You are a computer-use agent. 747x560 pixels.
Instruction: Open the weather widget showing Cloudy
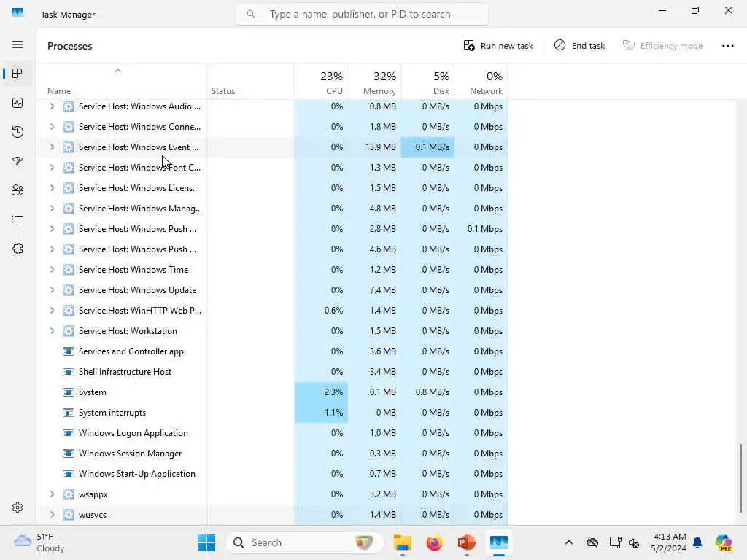pyautogui.click(x=39, y=542)
